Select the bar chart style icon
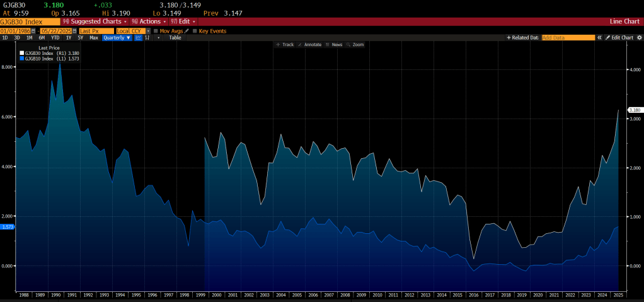Viewport: 644px width, 302px height. tap(147, 38)
